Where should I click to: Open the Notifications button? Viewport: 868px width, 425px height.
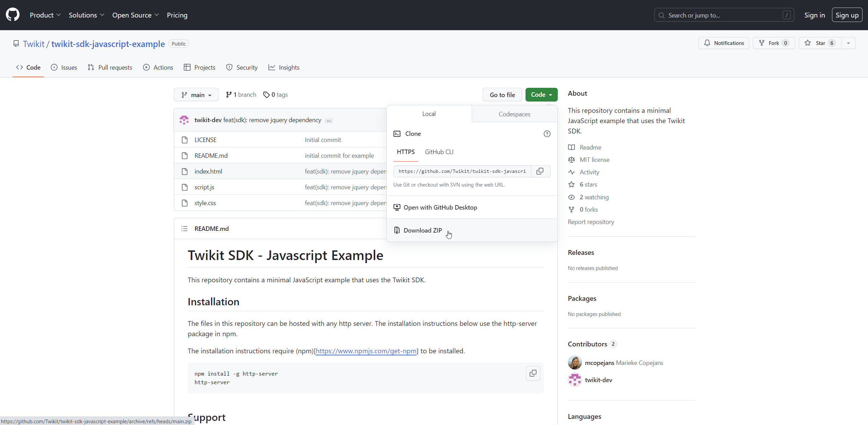tap(724, 43)
